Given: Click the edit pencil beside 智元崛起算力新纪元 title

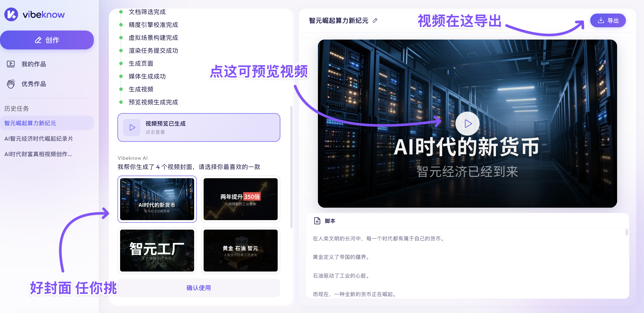Looking at the screenshot, I should point(375,21).
